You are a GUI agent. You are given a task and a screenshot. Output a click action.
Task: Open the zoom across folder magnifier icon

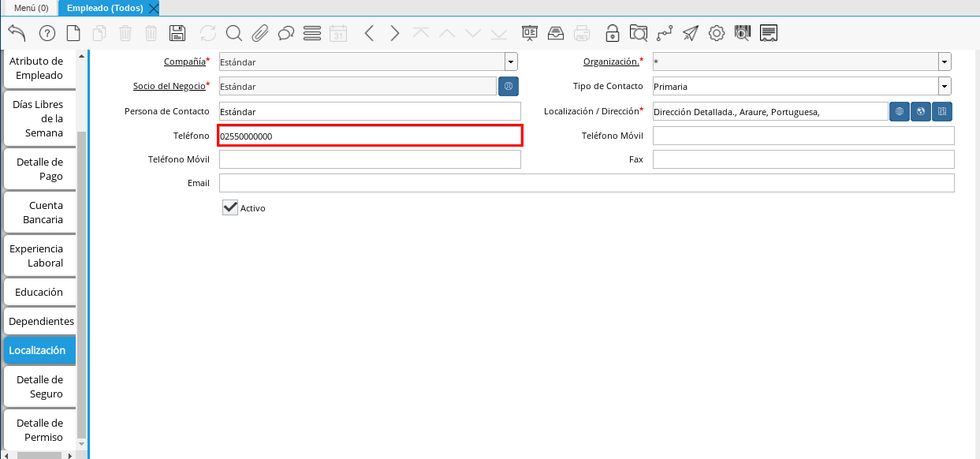(x=639, y=33)
